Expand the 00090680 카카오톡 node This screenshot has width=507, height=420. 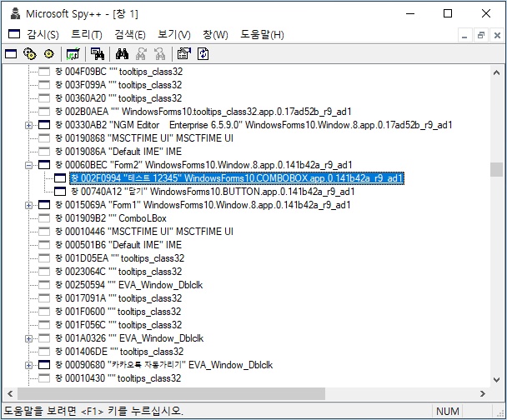(29, 365)
